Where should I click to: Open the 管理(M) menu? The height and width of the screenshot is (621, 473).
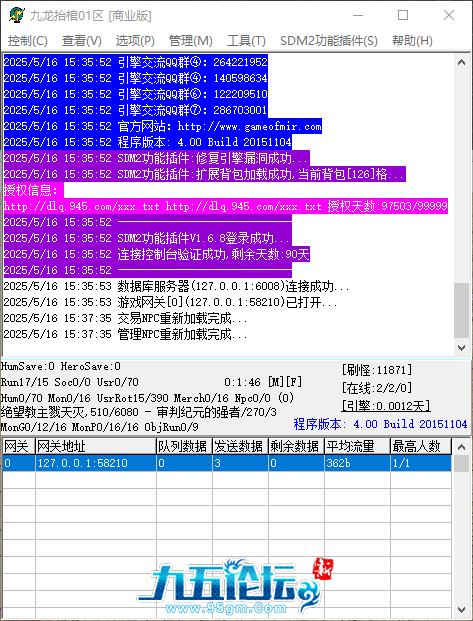pyautogui.click(x=191, y=41)
